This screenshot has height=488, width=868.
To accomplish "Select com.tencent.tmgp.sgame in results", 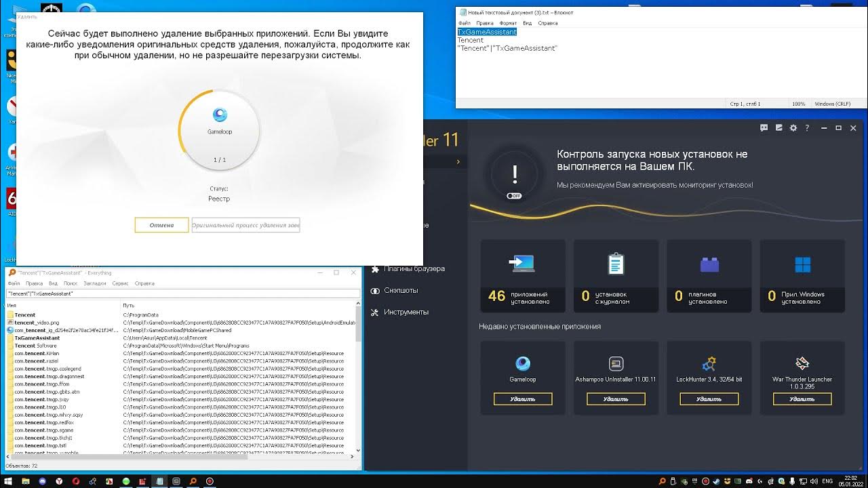I will 44,430.
